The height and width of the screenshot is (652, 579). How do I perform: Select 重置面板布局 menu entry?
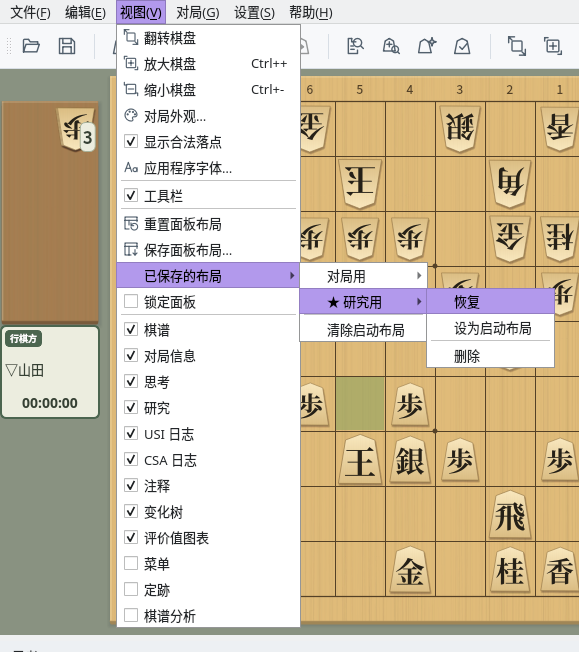click(208, 224)
